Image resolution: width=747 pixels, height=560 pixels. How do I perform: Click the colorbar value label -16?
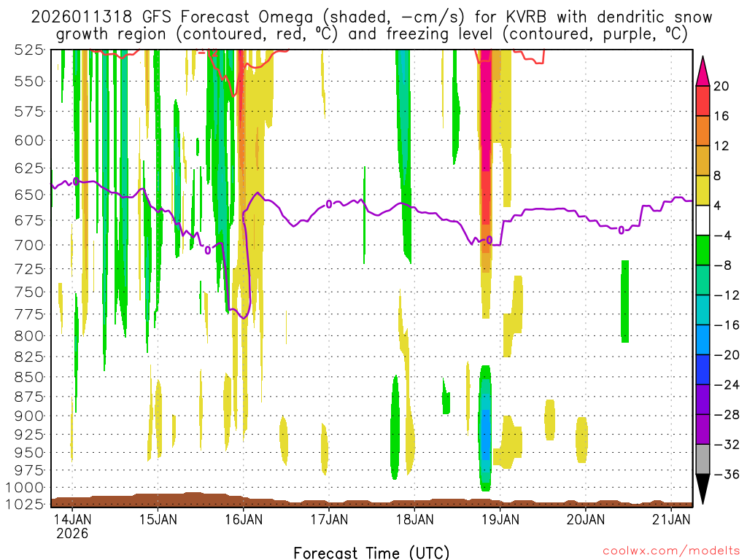[x=727, y=325]
